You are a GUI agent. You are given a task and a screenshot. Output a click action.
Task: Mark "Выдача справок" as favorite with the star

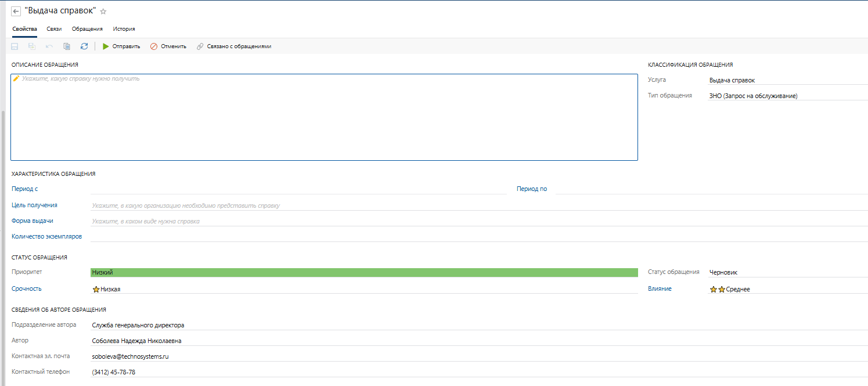(103, 12)
